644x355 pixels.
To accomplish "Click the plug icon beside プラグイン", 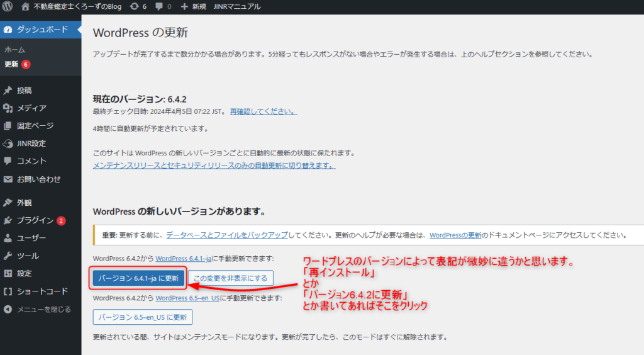I will tap(8, 221).
